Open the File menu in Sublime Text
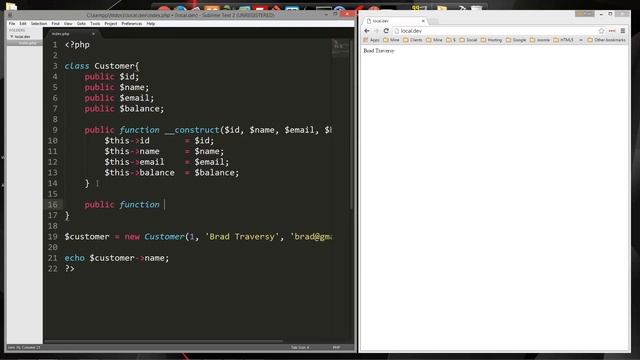Screen dimensions: 640x360 click(x=12, y=24)
